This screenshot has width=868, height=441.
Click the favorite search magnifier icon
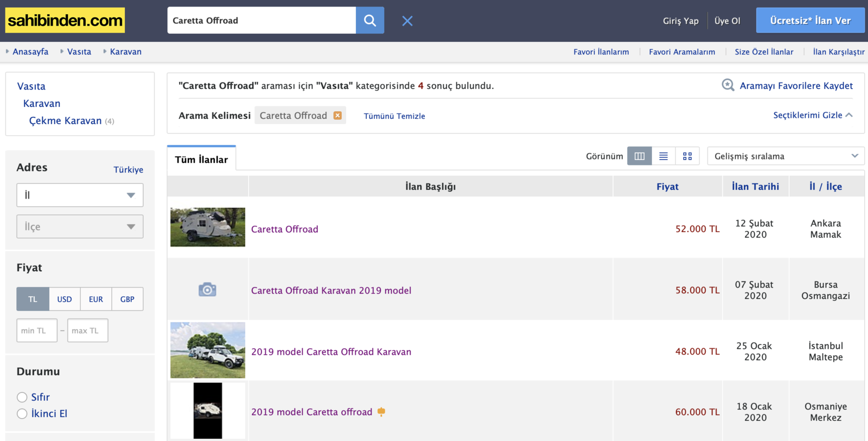coord(728,85)
